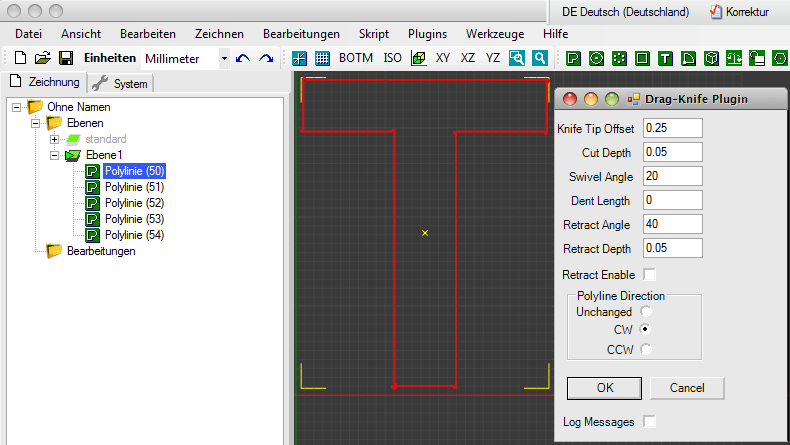Switch to the System tab
Image resolution: width=790 pixels, height=445 pixels.
(x=120, y=83)
